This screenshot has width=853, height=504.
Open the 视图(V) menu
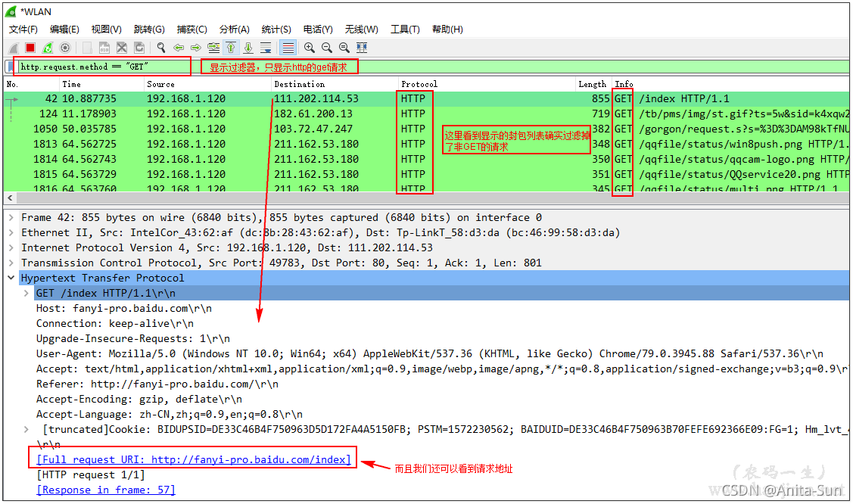(106, 30)
